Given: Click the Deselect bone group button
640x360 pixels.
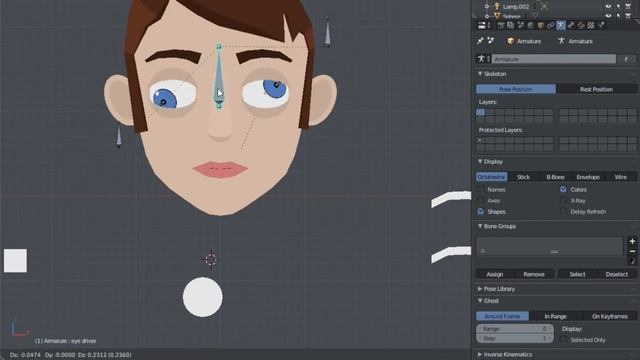Looking at the screenshot, I should pyautogui.click(x=617, y=274).
